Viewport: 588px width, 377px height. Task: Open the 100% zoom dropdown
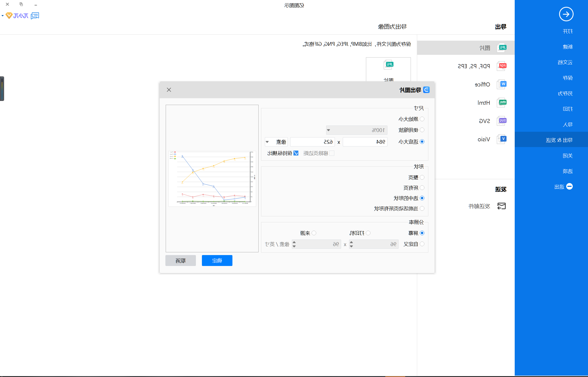pyautogui.click(x=357, y=130)
